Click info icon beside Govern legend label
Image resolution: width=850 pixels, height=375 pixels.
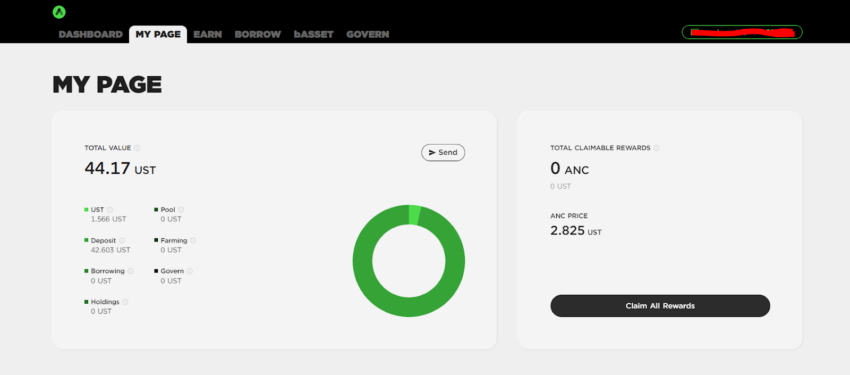(x=190, y=271)
